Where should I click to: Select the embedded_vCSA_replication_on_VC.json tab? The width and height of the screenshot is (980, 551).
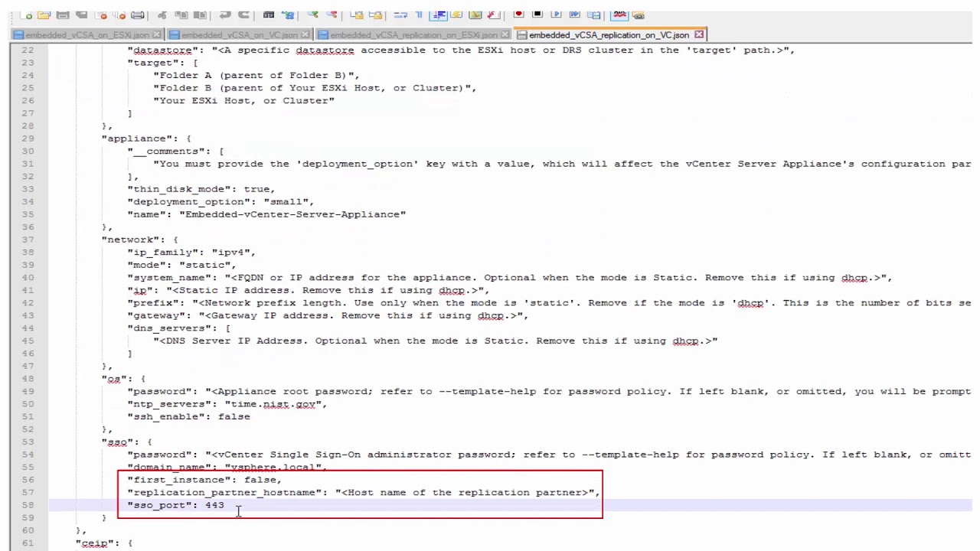pos(609,35)
